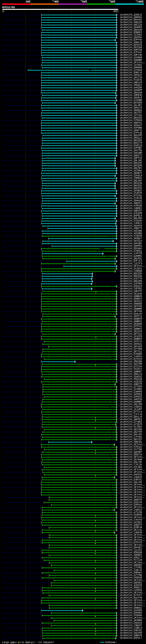Image resolution: width=146 pixels, height=644 pixels.
Task: Select the UniRef100_Q41709 label
Action: (x=131, y=77)
